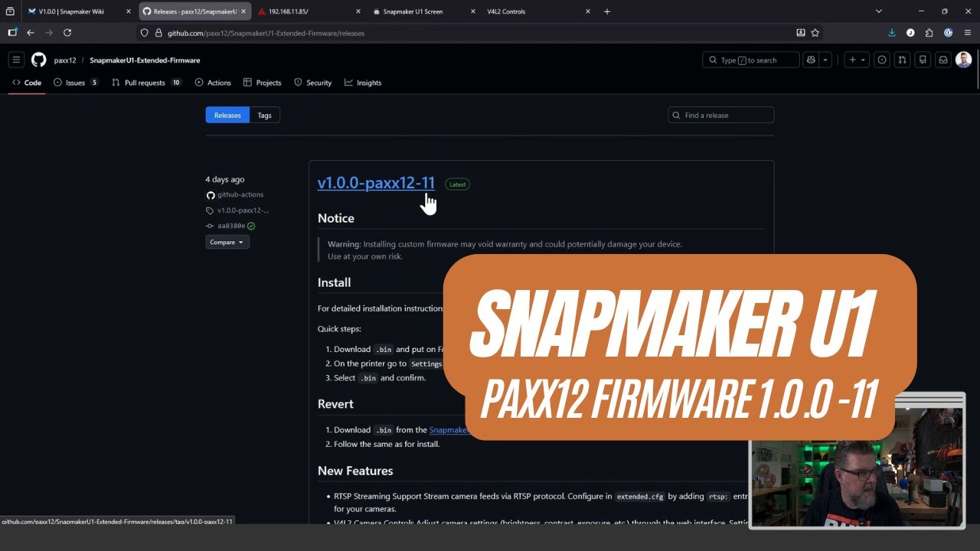Click the green verified checkmark beside commit hash
980x551 pixels.
(x=251, y=227)
